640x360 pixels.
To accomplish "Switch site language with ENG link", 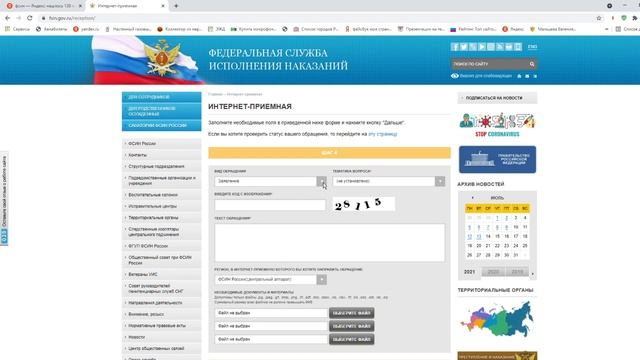I will tap(532, 47).
